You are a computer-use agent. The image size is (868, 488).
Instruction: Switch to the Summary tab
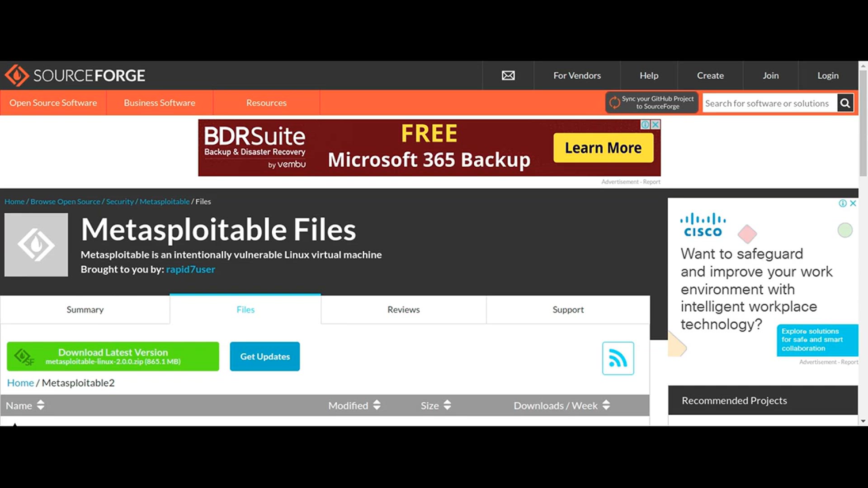coord(85,310)
